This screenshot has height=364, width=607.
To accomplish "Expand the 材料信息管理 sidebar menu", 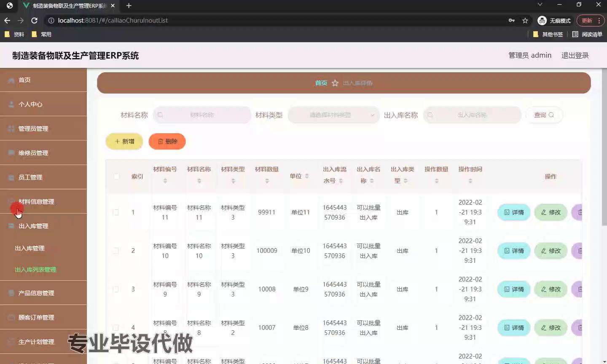I will click(36, 202).
